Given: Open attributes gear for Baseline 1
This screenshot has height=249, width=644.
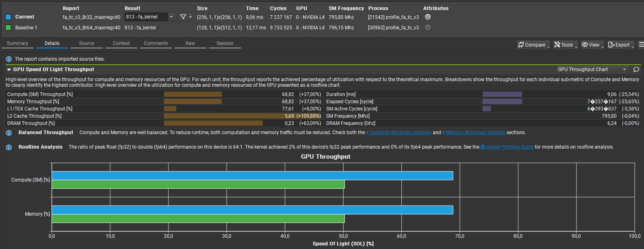Looking at the screenshot, I should [x=428, y=27].
